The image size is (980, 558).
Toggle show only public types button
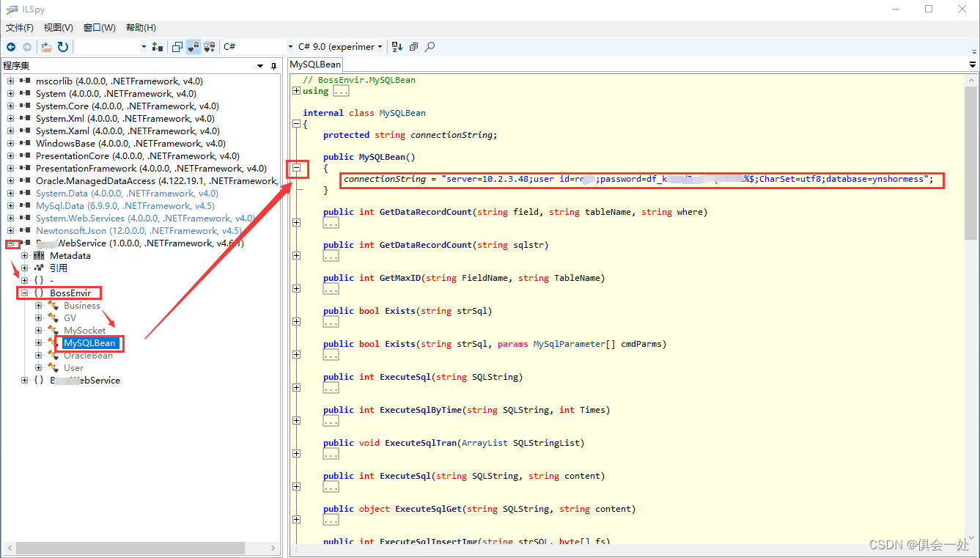point(177,47)
